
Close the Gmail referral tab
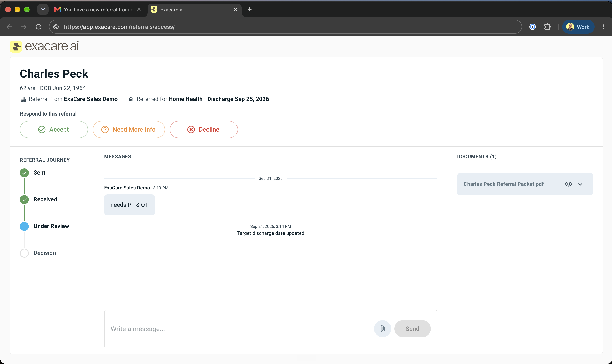[139, 9]
